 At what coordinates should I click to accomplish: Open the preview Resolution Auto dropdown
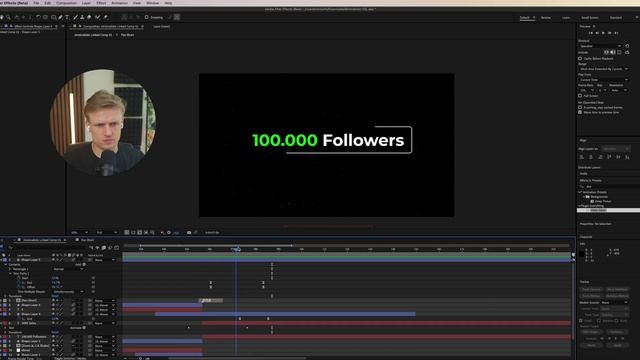coord(620,90)
